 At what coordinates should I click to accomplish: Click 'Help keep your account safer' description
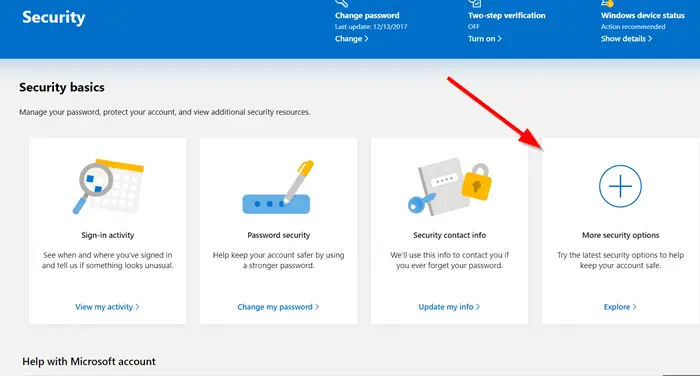(x=278, y=260)
